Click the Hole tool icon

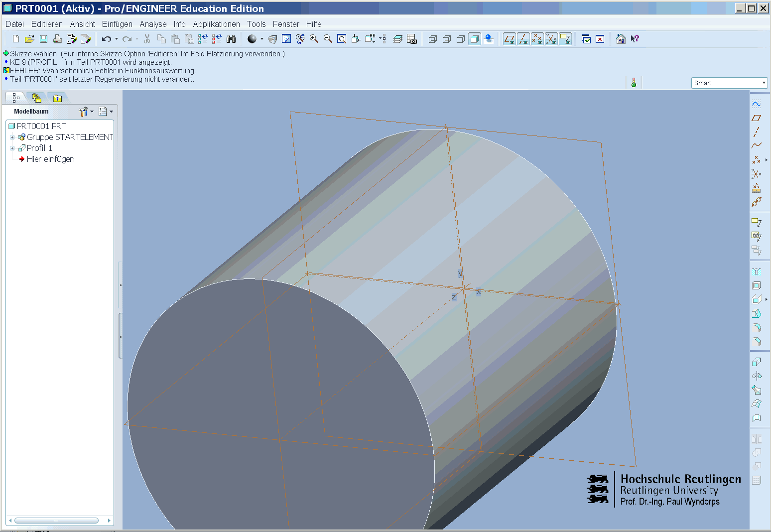[756, 271]
